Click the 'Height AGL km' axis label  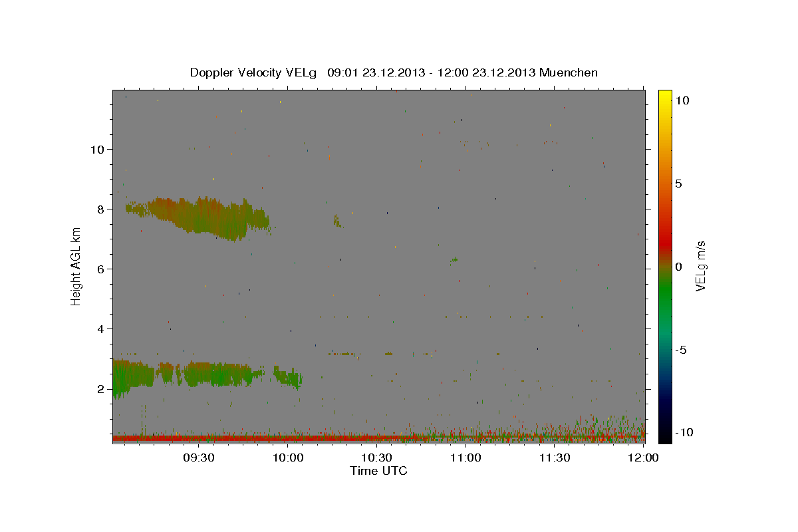click(76, 266)
